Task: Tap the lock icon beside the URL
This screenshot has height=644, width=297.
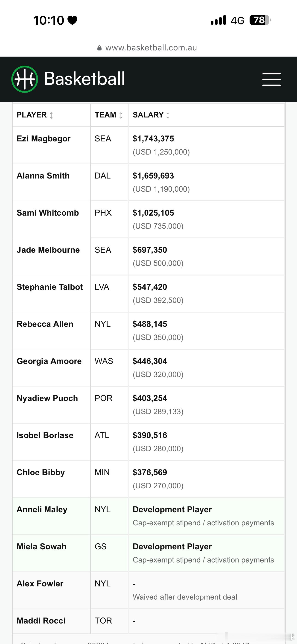Action: pos(99,48)
